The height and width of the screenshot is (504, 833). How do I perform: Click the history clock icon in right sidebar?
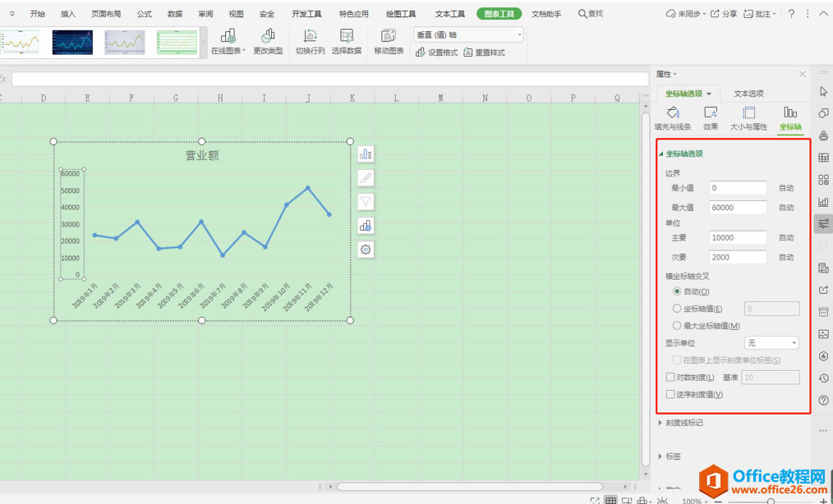pos(823,378)
